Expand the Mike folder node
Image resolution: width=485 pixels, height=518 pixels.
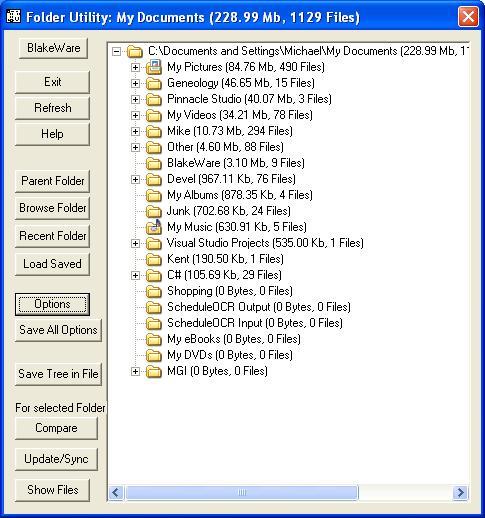click(x=135, y=131)
